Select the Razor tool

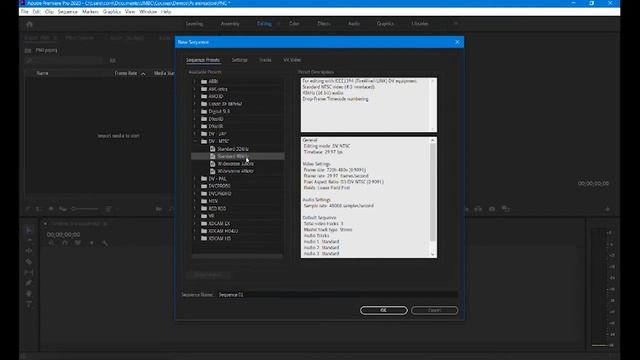tap(29, 262)
